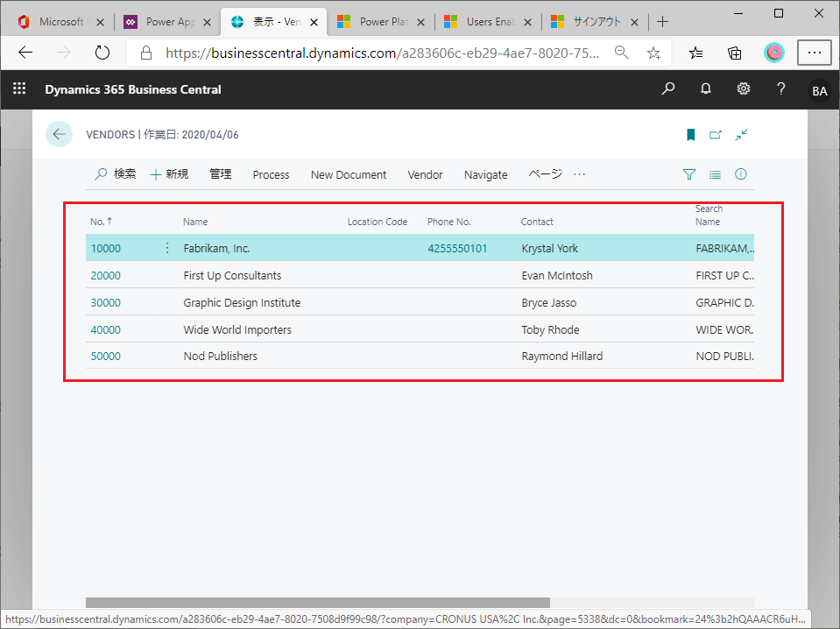Click the zoom magnifier in the address bar
This screenshot has width=840, height=629.
click(621, 53)
